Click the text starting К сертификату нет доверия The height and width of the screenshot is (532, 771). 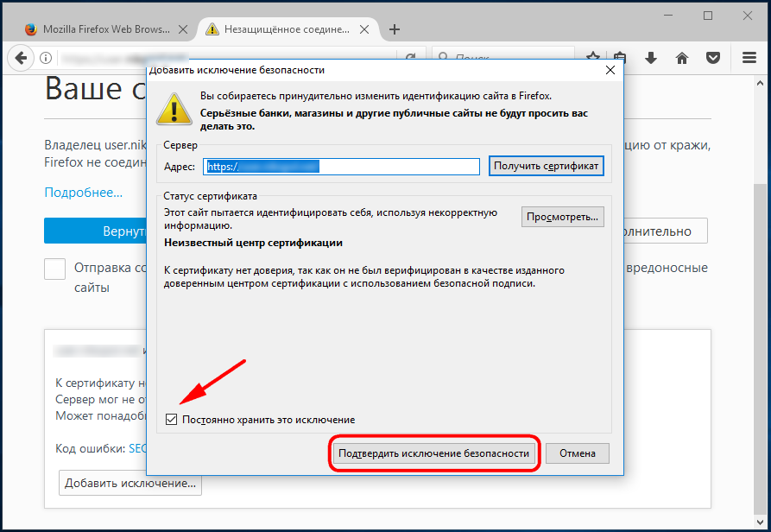[x=363, y=277]
